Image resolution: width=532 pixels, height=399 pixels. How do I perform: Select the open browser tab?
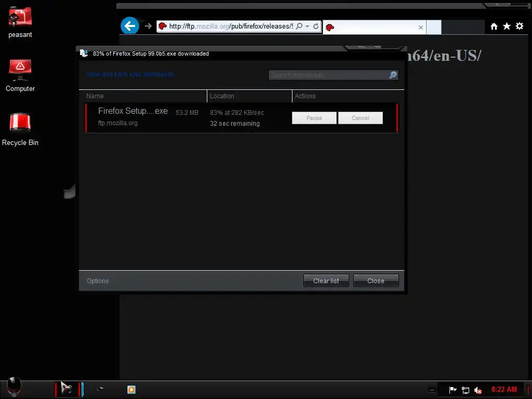[374, 27]
